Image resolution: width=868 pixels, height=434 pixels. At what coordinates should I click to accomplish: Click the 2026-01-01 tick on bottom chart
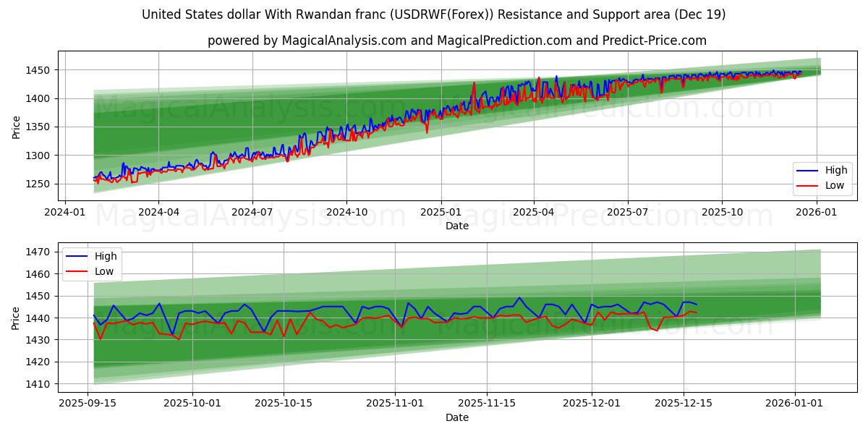click(793, 402)
